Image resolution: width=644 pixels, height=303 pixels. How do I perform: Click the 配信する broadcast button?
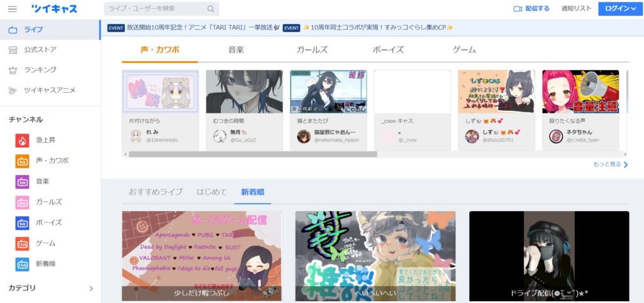(x=531, y=9)
